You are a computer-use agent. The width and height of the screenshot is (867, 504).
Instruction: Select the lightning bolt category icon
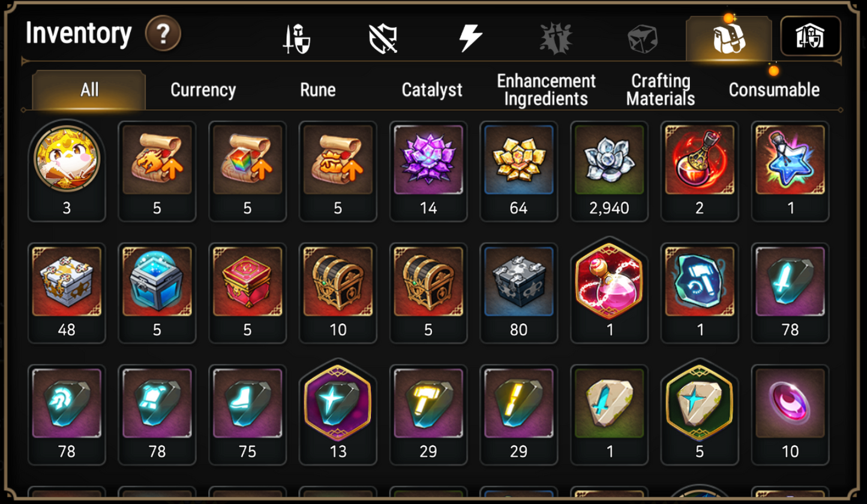470,39
